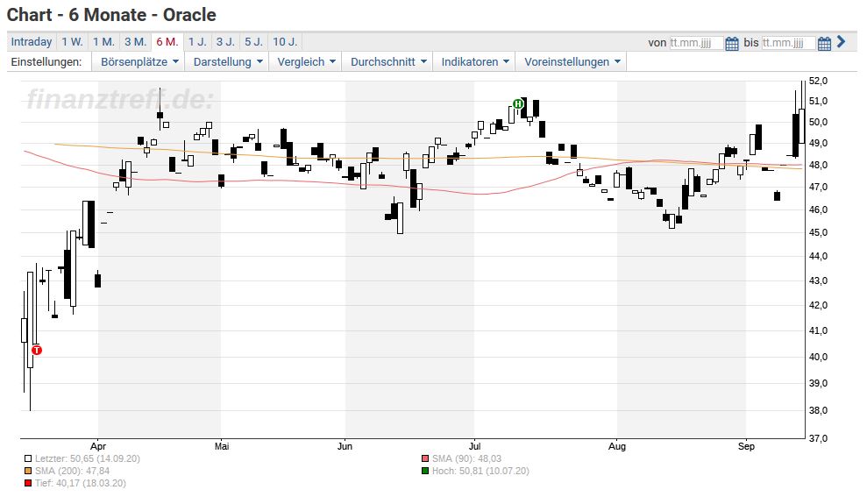Screen dimensions: 867x504
Task: Click the green H high marker
Action: 517,104
